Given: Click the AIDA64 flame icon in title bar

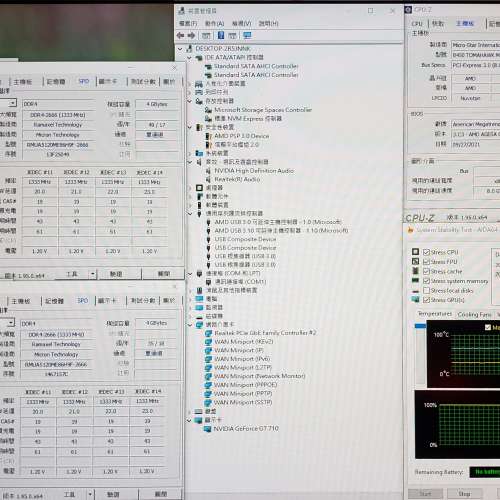Looking at the screenshot, I should click(x=410, y=230).
